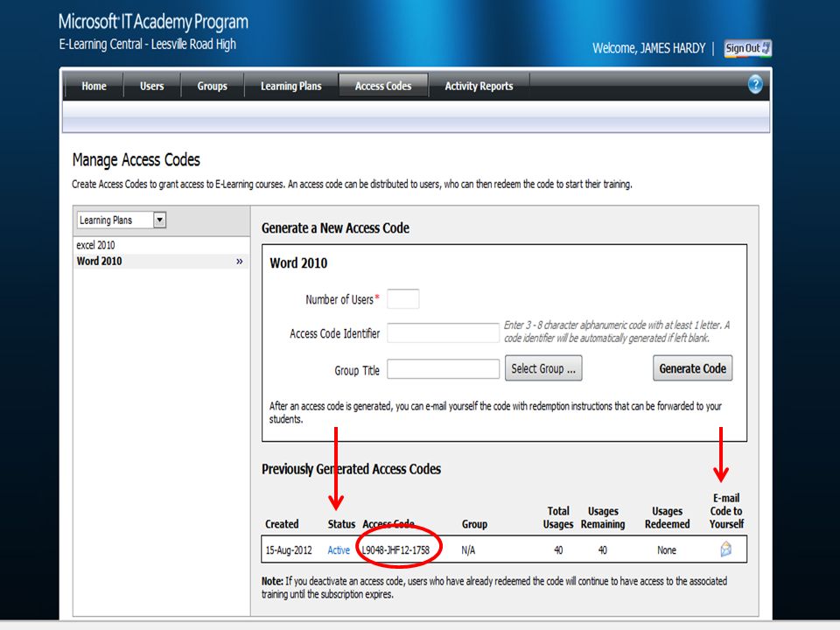This screenshot has height=630, width=840.
Task: Email the access code to yourself icon
Action: (726, 549)
